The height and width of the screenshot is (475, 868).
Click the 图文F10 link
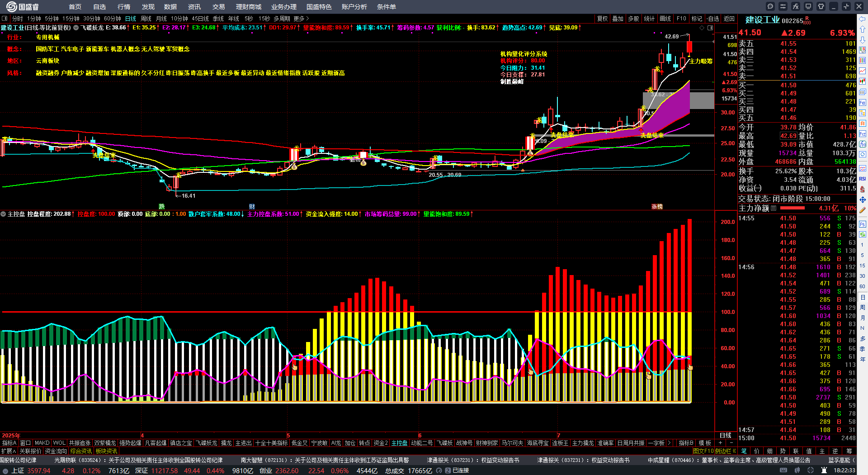[703, 451]
